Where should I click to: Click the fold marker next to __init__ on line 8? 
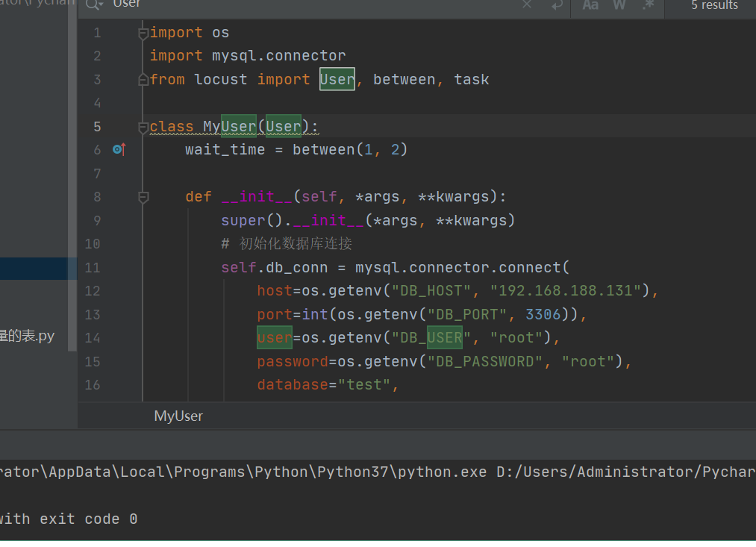[142, 196]
